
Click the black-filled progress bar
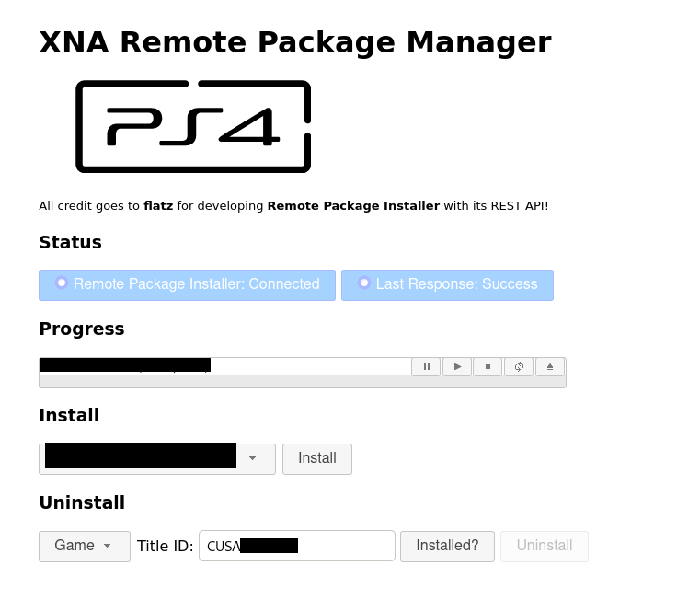coord(125,364)
